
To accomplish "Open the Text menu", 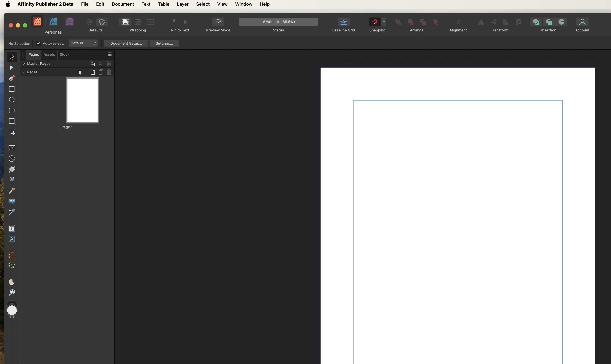I will 146,4.
